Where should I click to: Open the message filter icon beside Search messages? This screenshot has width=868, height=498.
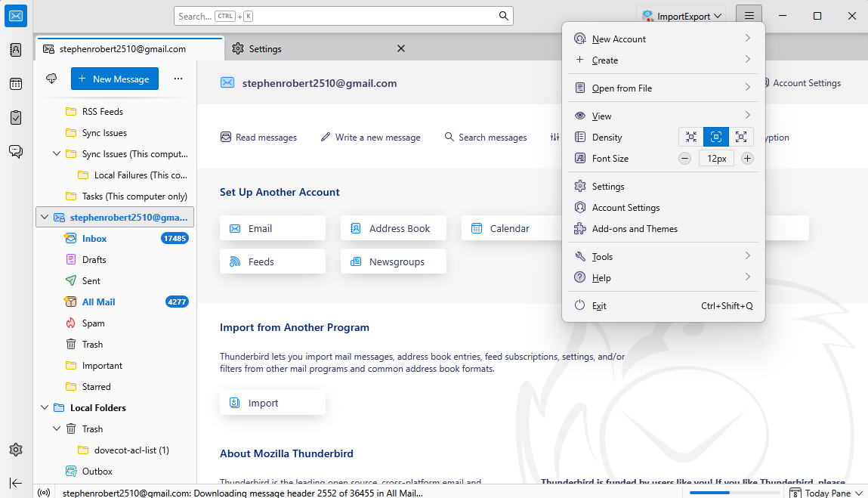pos(554,137)
